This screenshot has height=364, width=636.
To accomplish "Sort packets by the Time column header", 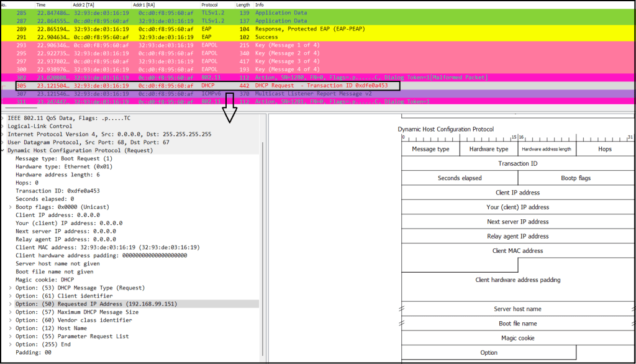I will (x=41, y=4).
